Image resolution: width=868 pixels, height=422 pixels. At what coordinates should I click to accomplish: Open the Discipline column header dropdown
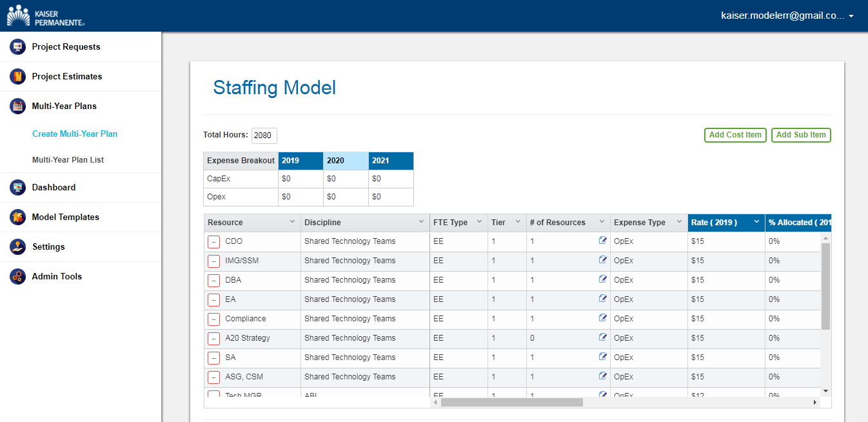tap(420, 222)
